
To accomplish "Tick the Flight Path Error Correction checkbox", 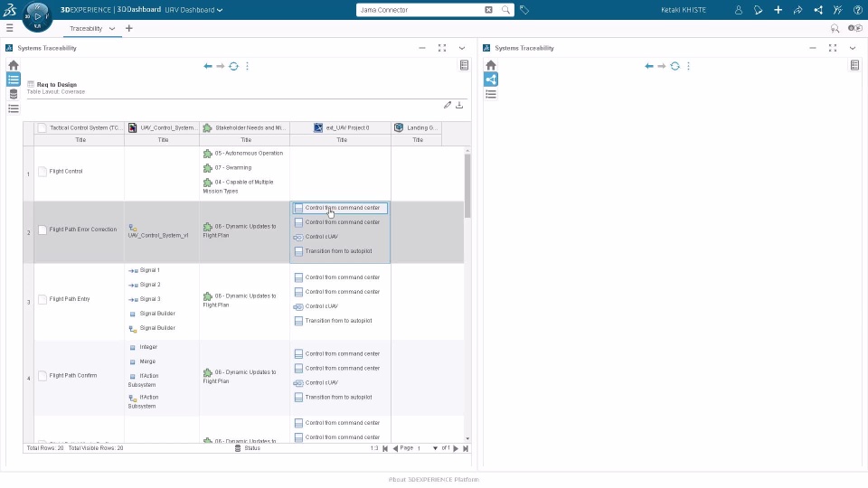I will click(x=42, y=230).
